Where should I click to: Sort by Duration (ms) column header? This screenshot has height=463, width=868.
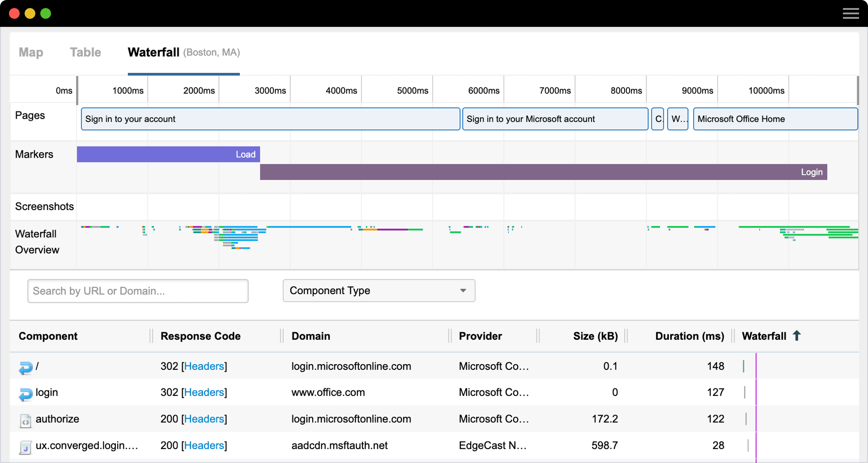(x=689, y=336)
